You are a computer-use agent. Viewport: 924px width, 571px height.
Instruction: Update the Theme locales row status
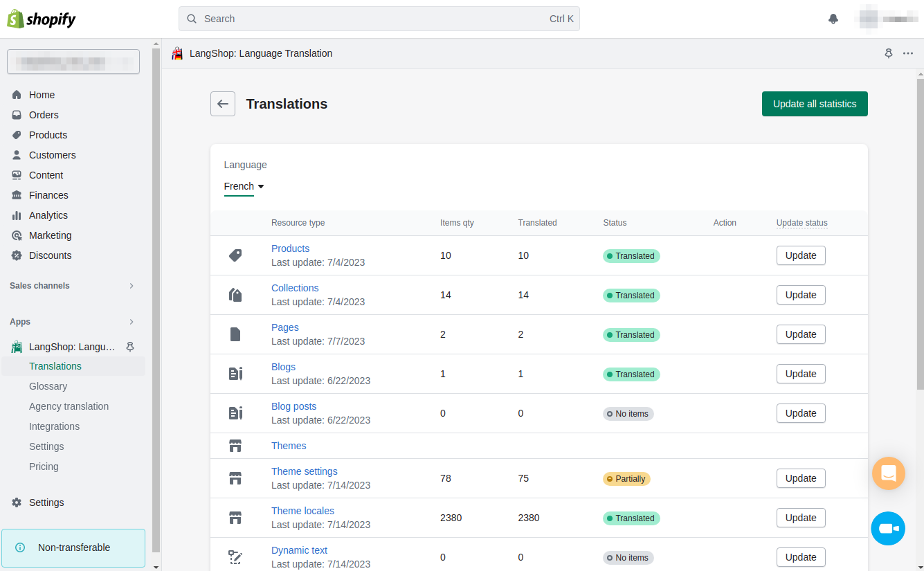[801, 518]
